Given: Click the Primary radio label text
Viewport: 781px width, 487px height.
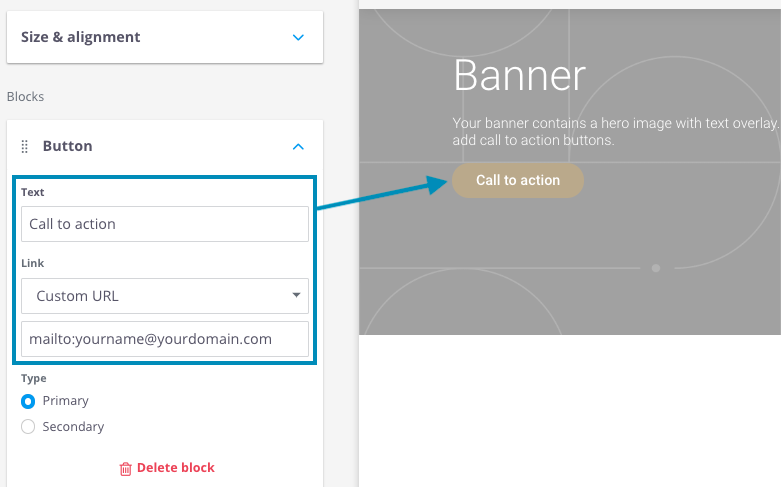Looking at the screenshot, I should coord(66,401).
